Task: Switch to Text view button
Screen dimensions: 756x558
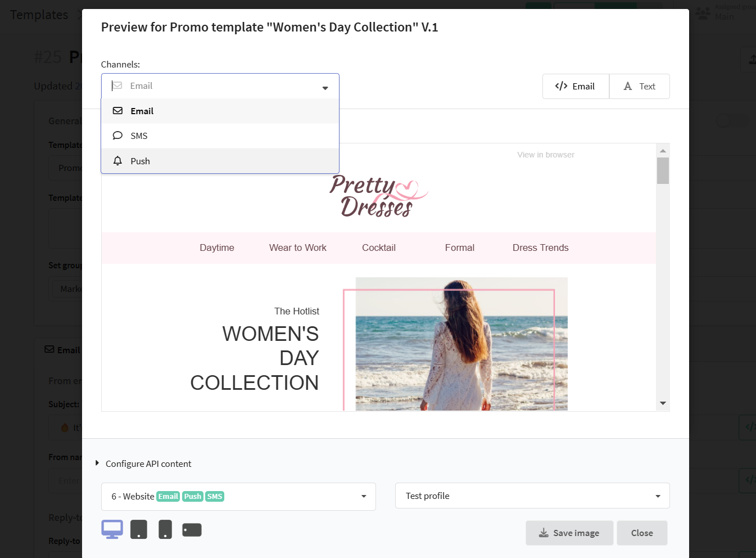Action: (x=640, y=86)
